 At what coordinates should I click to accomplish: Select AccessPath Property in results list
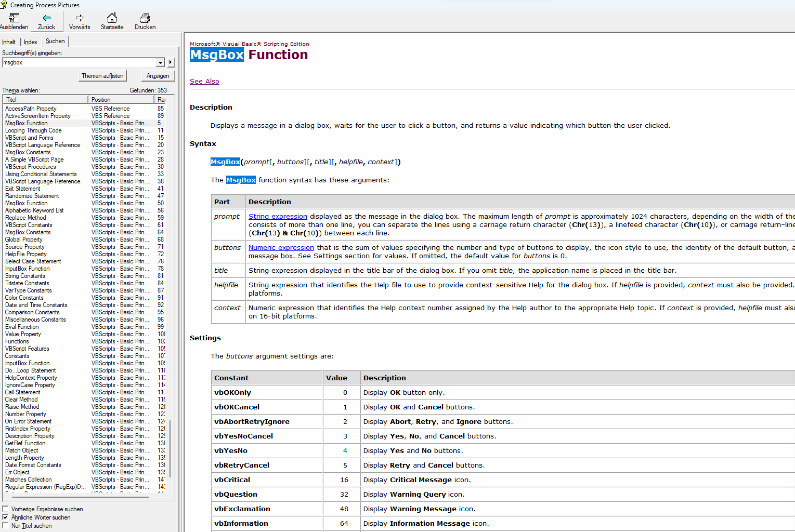(31, 109)
